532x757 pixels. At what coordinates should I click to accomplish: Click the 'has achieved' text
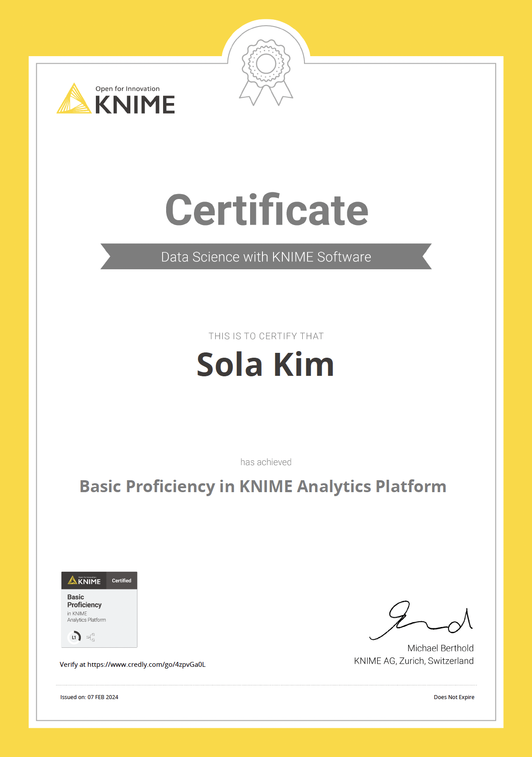(x=266, y=462)
